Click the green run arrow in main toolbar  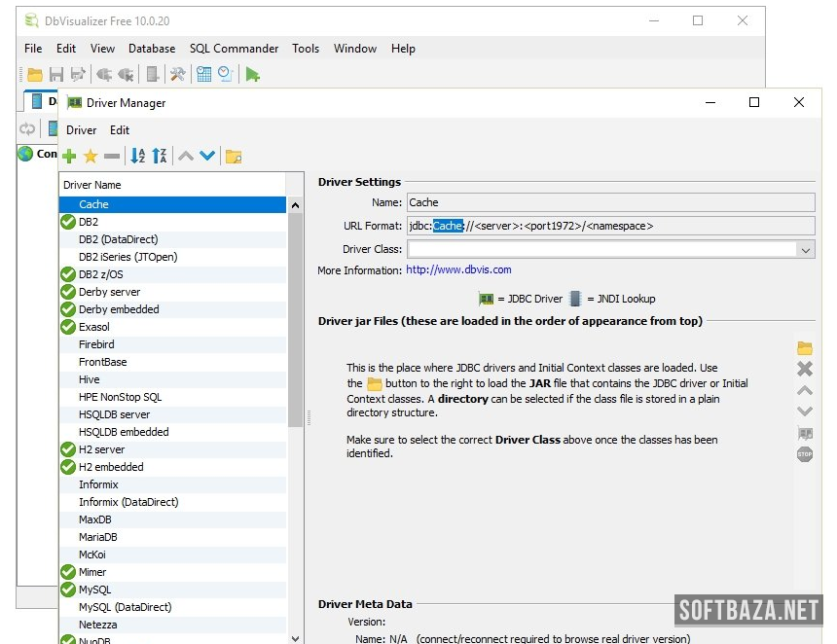point(253,74)
